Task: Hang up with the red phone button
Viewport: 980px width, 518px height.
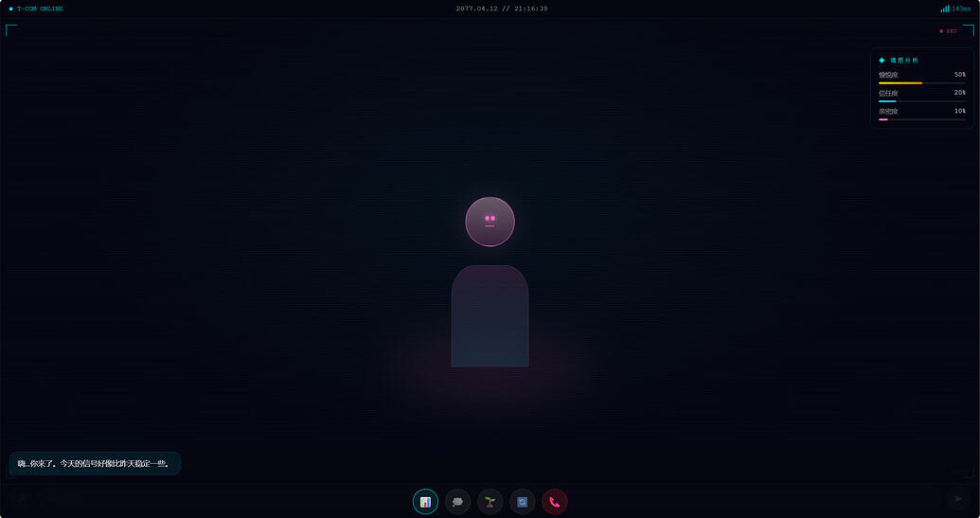Action: [x=554, y=502]
